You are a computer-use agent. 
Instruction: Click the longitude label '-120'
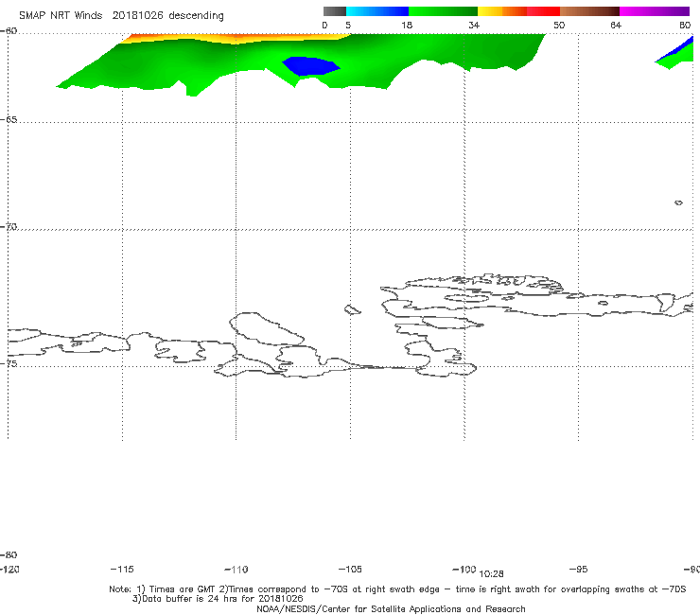[x=9, y=569]
